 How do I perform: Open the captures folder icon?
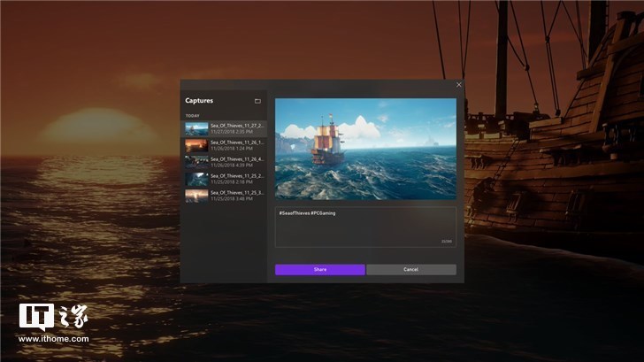257,101
